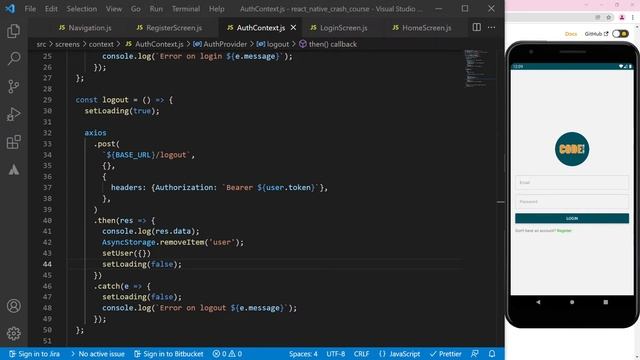Viewport: 640px width, 360px height.
Task: Expand AuthProvider breadcrumb symbol
Action: tap(220, 44)
